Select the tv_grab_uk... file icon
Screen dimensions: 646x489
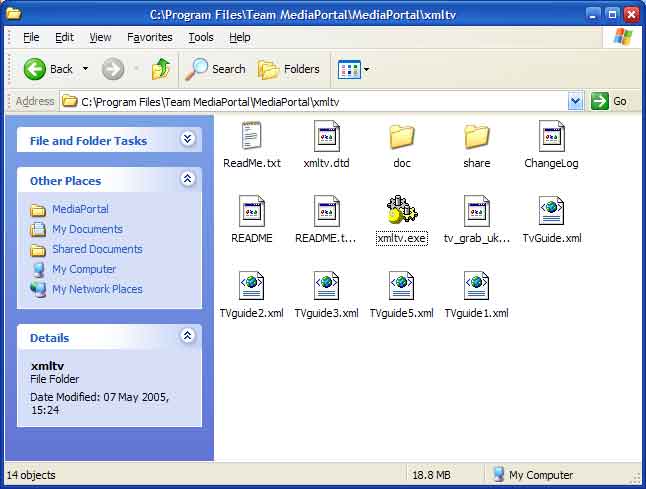[477, 211]
